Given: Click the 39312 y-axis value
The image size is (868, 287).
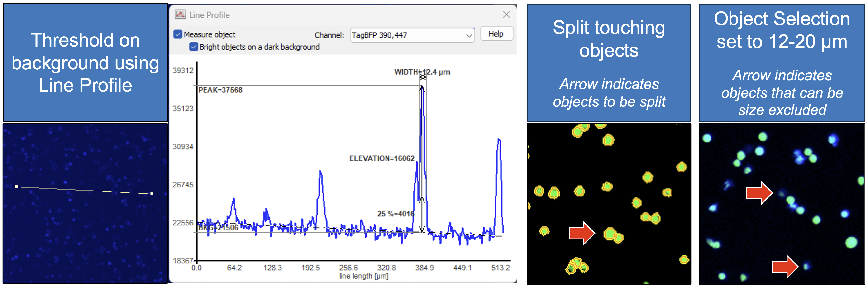Looking at the screenshot, I should 183,70.
